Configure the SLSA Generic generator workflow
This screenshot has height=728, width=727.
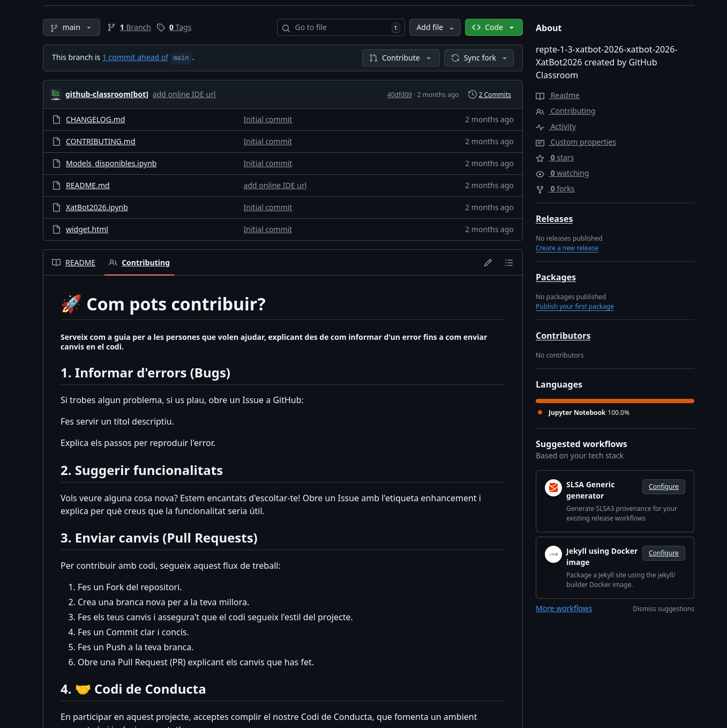point(663,487)
